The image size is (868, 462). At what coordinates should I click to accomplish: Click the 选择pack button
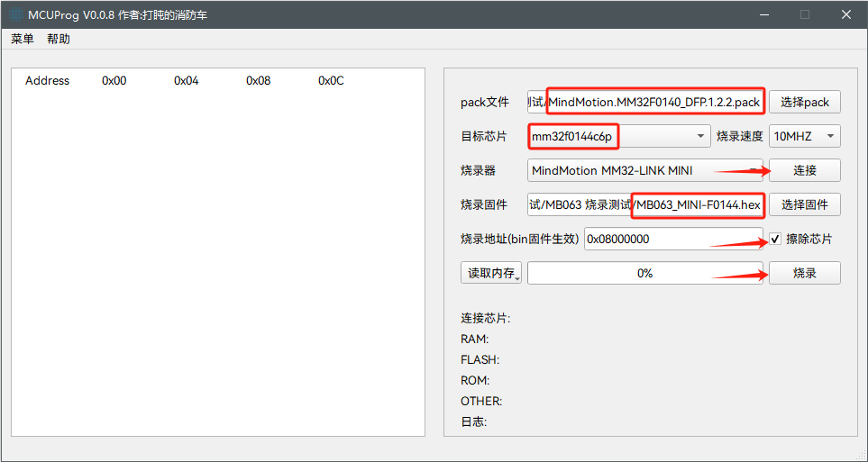[x=804, y=102]
